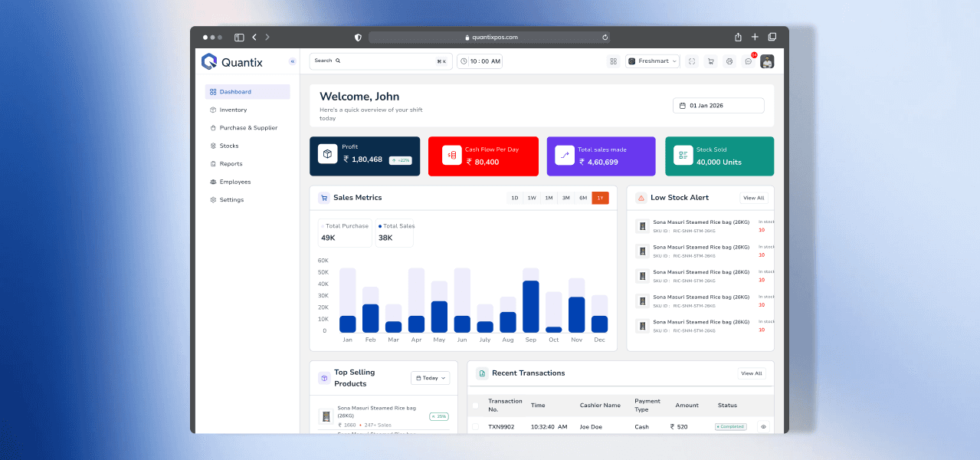Click the printer icon in the header

point(729,61)
